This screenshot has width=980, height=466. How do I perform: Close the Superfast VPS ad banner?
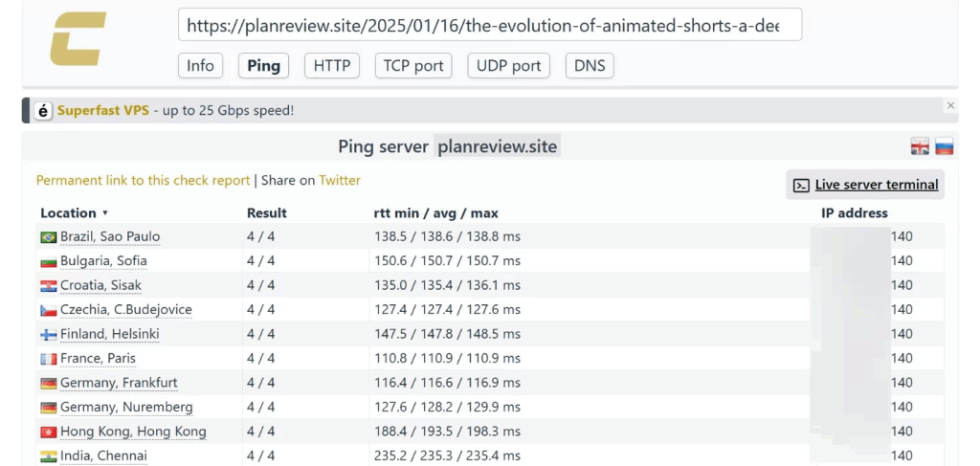tap(950, 105)
